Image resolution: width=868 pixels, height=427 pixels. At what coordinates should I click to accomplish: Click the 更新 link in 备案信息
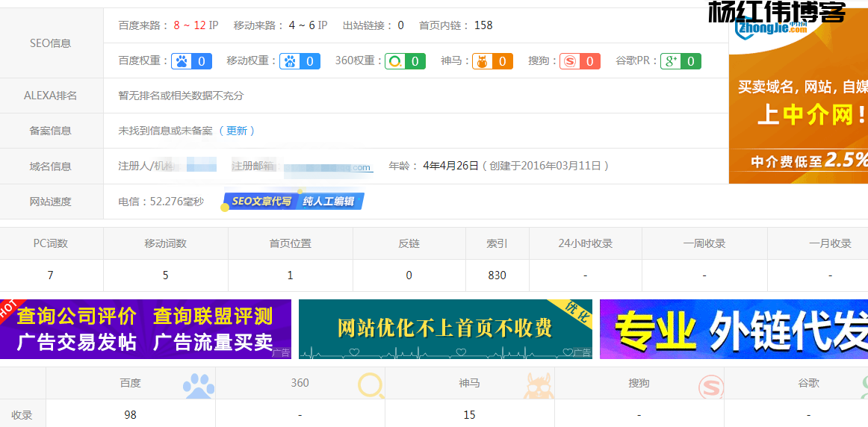tap(237, 131)
